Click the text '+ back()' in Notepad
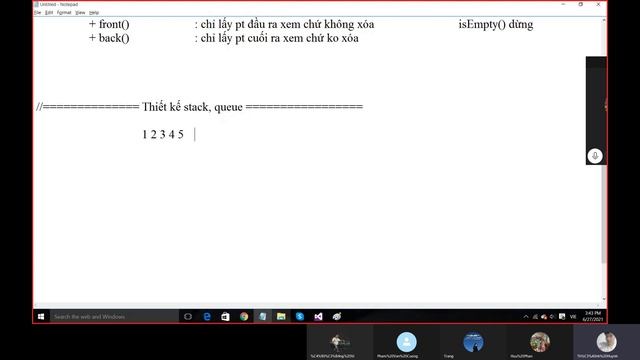Image resolution: width=640 pixels, height=360 pixels. point(109,38)
